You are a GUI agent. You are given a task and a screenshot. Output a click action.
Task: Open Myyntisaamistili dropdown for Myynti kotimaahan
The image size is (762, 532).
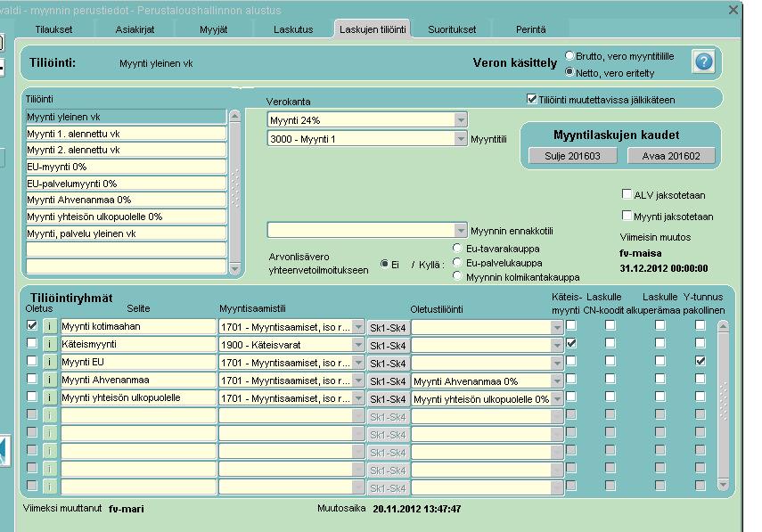(x=358, y=327)
